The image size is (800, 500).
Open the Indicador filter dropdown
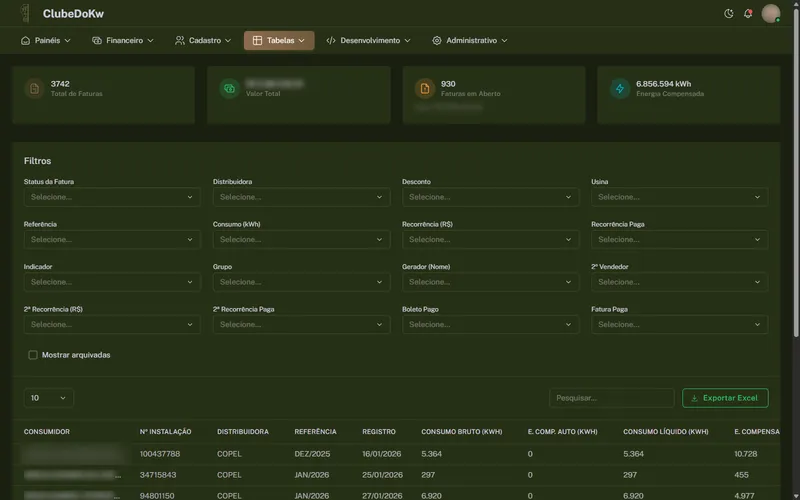click(x=112, y=282)
